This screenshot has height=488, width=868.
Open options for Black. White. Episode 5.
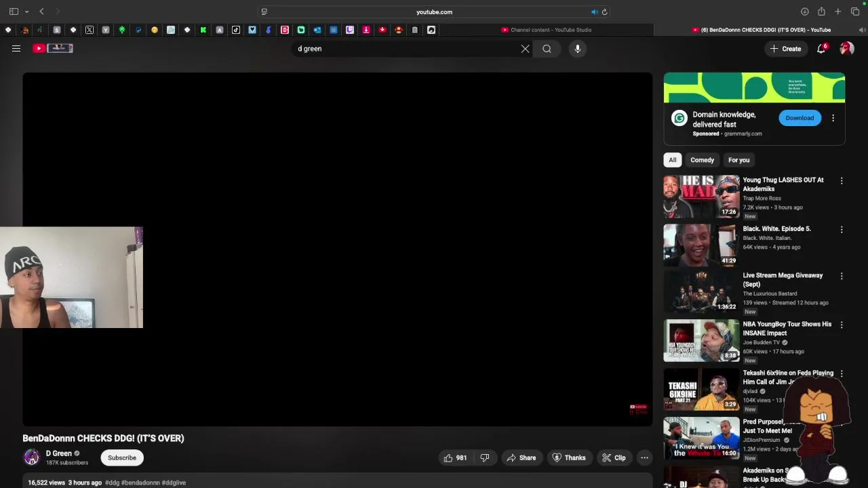(x=842, y=230)
